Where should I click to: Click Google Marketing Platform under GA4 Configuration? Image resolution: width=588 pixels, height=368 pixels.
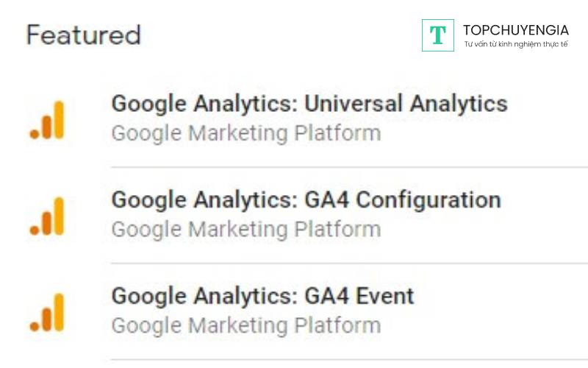pyautogui.click(x=245, y=230)
